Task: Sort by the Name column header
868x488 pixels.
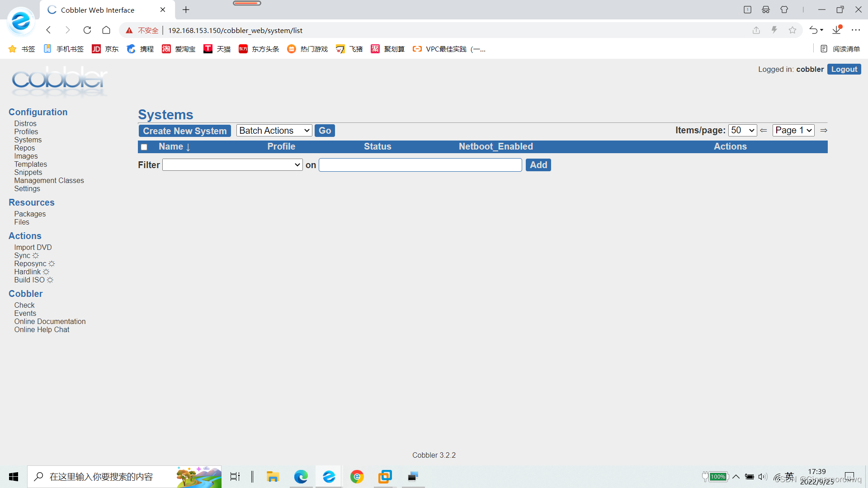Action: pyautogui.click(x=171, y=146)
